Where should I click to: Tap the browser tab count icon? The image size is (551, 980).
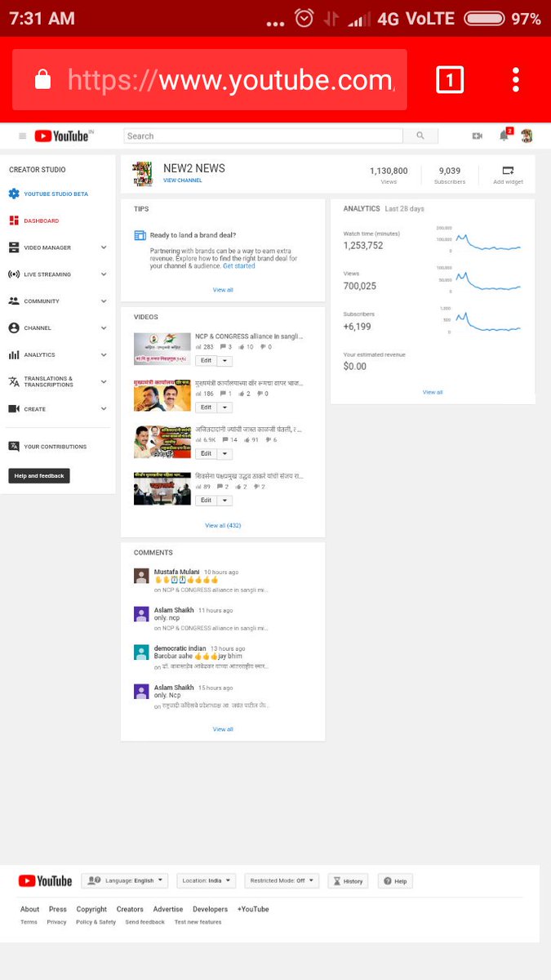tap(450, 79)
